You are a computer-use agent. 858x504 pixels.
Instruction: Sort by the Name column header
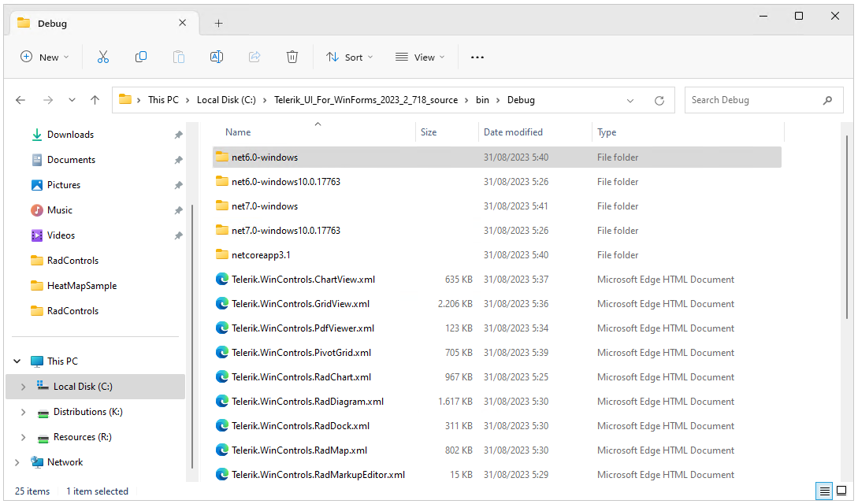pyautogui.click(x=238, y=132)
